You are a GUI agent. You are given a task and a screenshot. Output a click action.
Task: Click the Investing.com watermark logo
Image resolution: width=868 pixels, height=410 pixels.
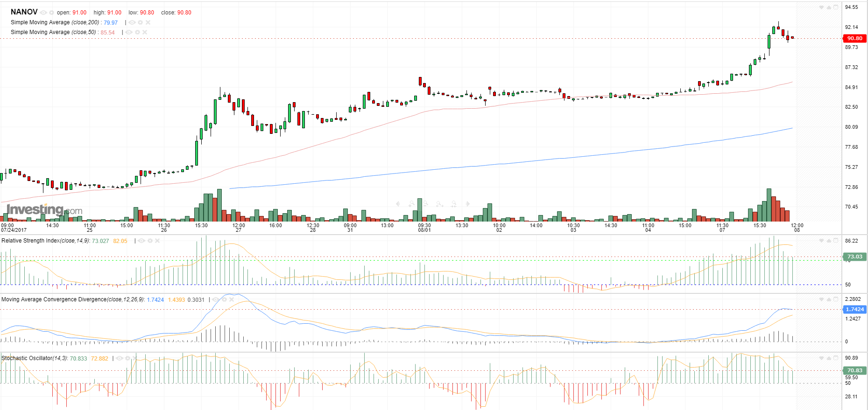[44, 210]
